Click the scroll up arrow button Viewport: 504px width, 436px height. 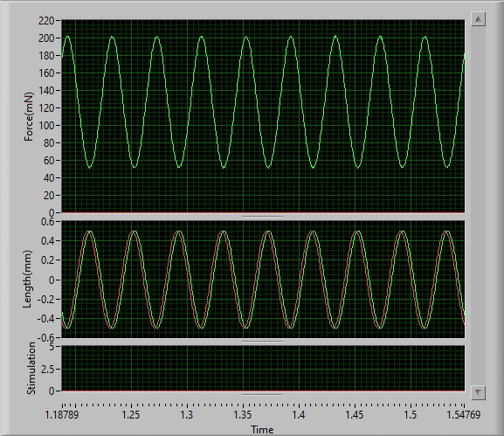(478, 19)
